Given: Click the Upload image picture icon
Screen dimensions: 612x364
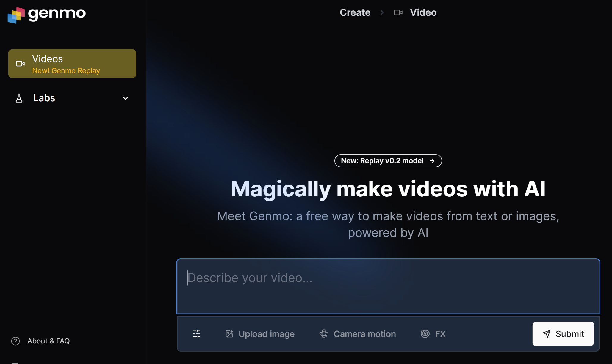Looking at the screenshot, I should click(x=229, y=334).
